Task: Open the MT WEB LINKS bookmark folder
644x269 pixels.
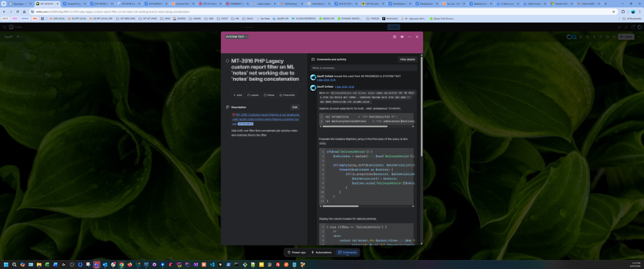Action: (127, 19)
